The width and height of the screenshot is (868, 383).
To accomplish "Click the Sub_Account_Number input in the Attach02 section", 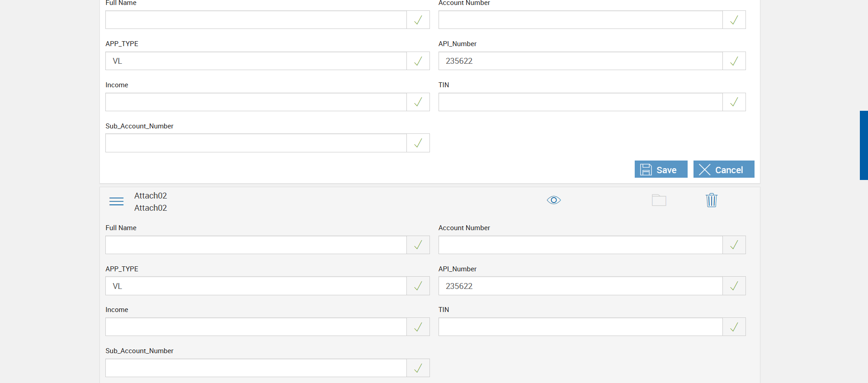I will [256, 368].
